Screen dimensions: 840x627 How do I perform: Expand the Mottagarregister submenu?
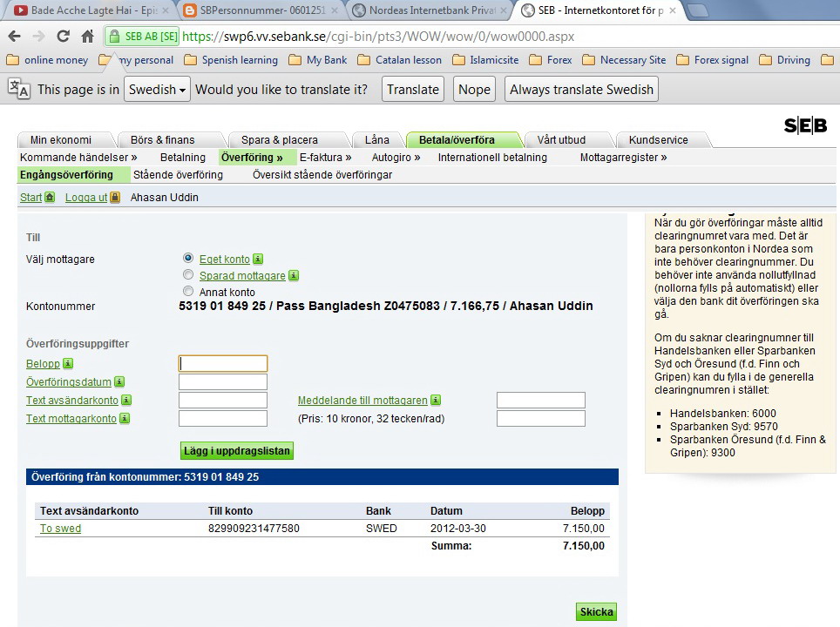[x=624, y=158]
